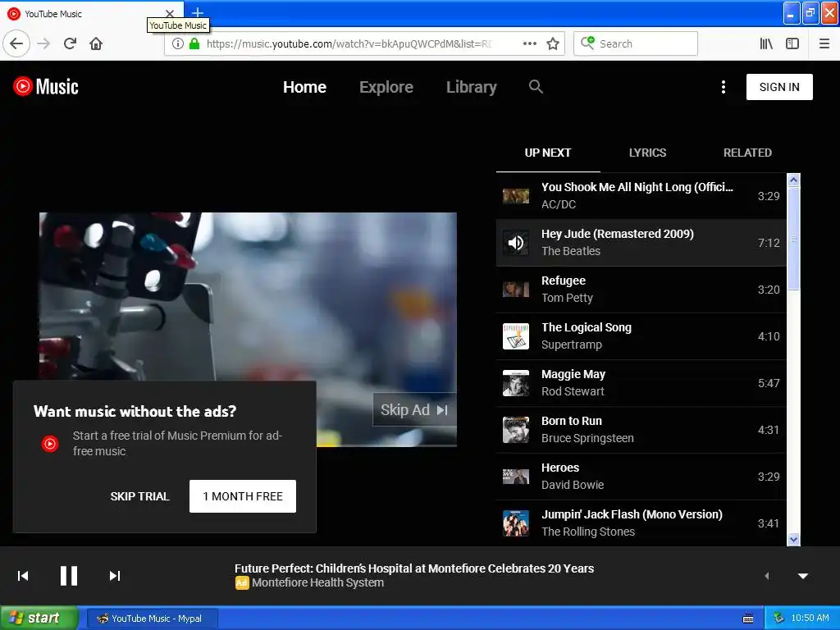Viewport: 840px width, 630px height.
Task: Click the address bar URL field
Action: 349,43
